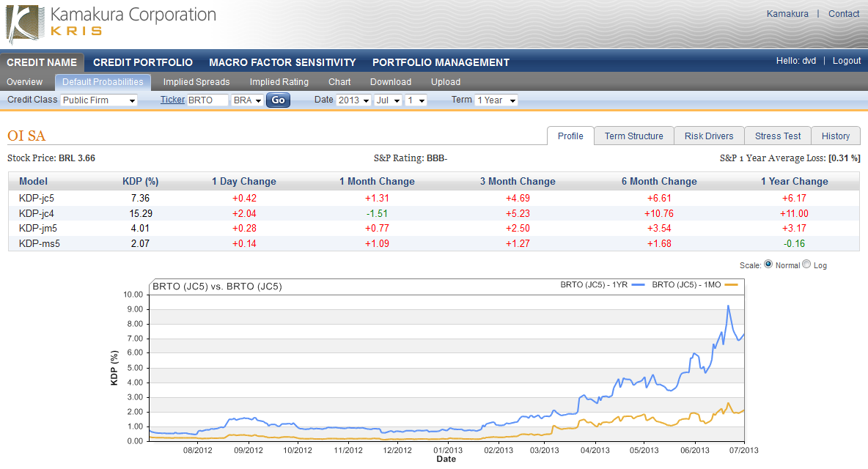Open the Download sub-tab
Viewport: 868px width, 469px height.
391,82
